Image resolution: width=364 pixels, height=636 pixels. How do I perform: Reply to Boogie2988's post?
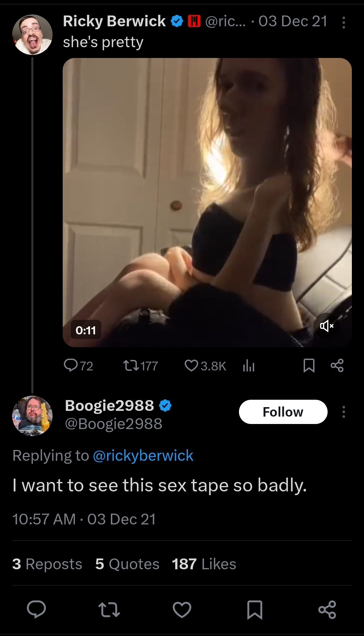pos(36,610)
